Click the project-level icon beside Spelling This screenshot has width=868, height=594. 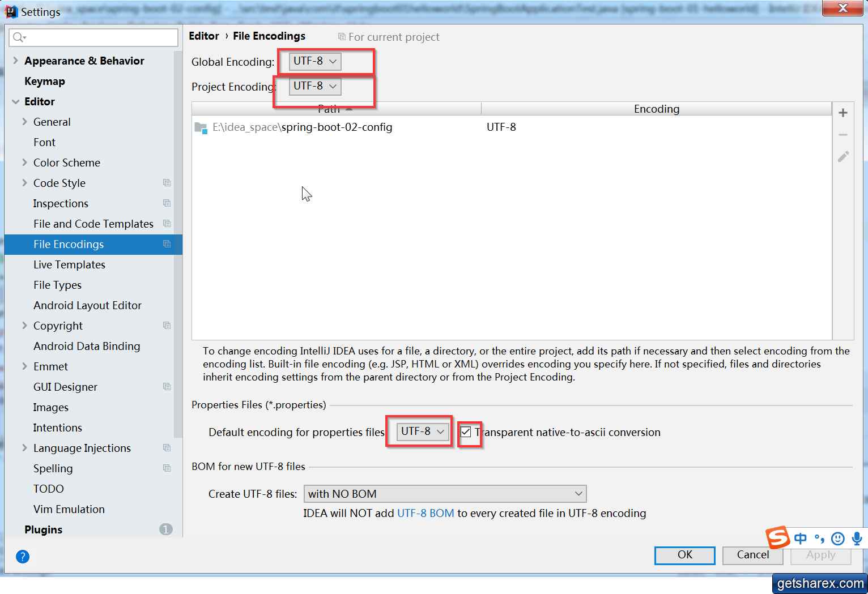point(167,468)
